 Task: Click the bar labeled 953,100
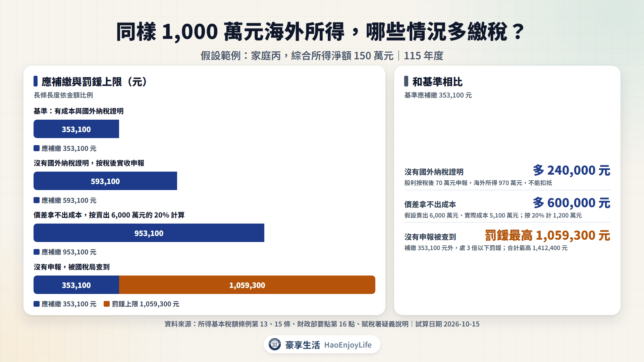149,233
